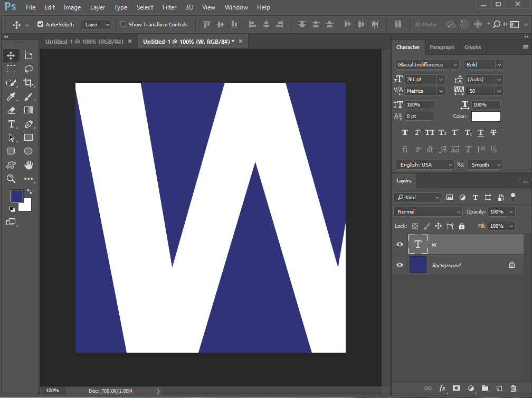Reset default foreground and background colors
Image resolution: width=532 pixels, height=398 pixels.
point(12,209)
